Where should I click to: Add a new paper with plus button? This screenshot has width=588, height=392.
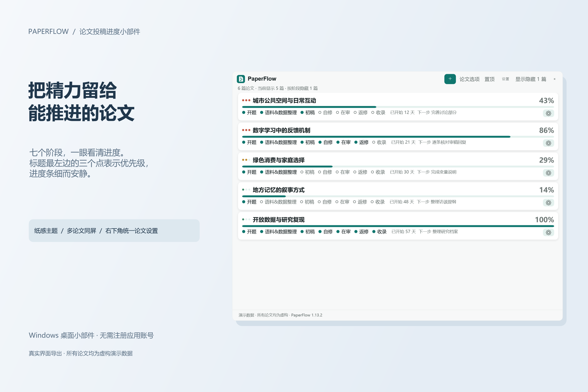coord(450,79)
